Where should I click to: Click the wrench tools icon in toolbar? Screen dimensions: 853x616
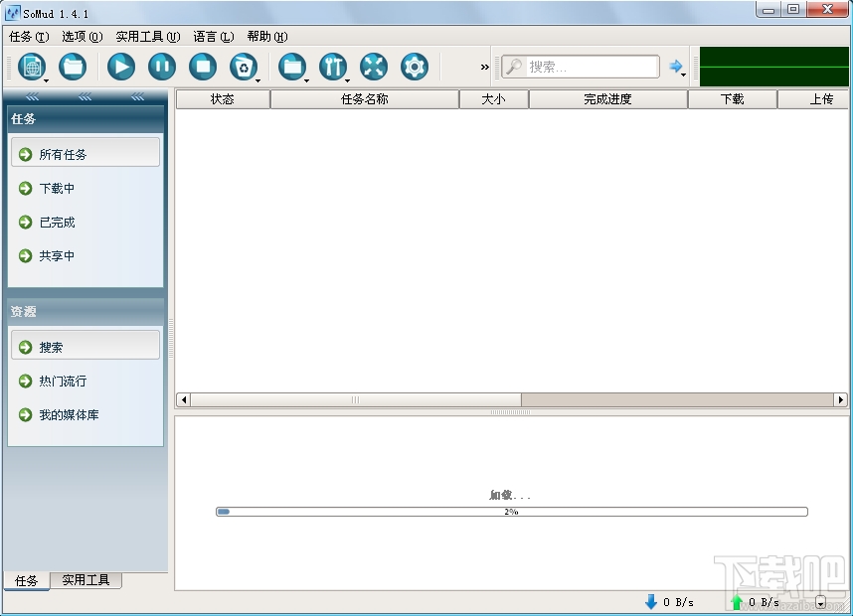point(333,67)
